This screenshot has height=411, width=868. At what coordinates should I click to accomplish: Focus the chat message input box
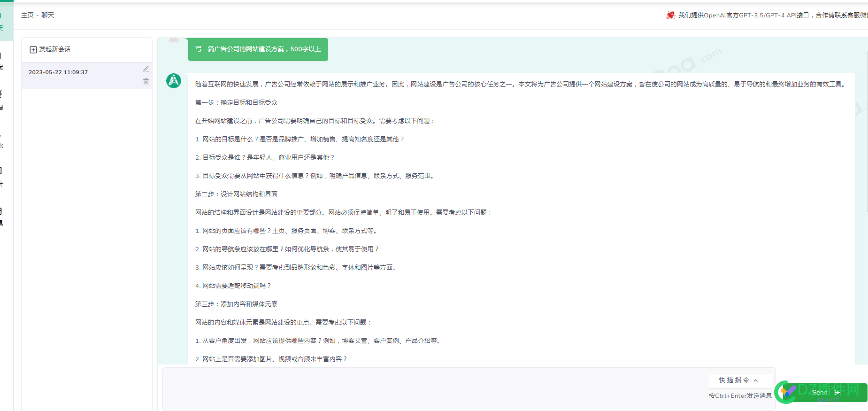pos(434,389)
